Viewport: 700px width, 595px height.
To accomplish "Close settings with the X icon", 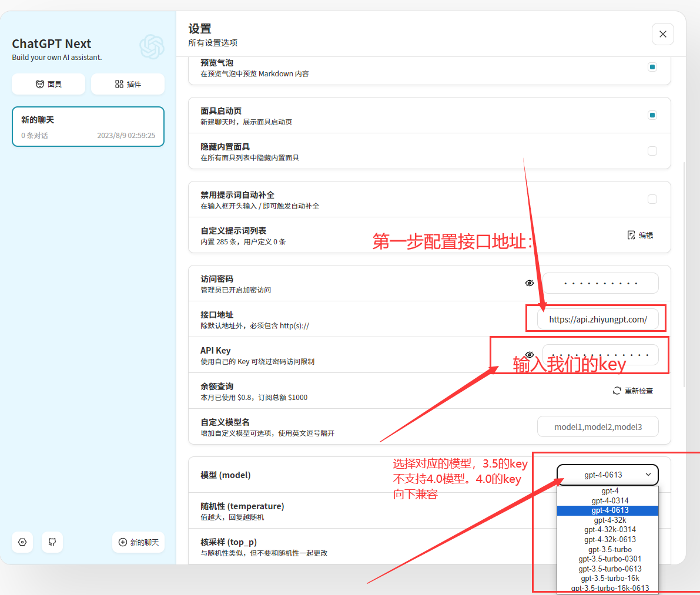I will [x=662, y=34].
